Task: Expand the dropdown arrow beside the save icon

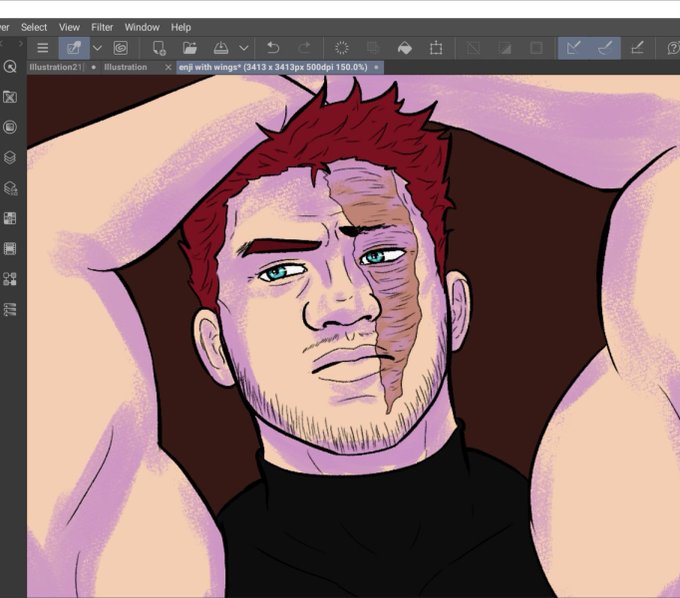Action: pyautogui.click(x=244, y=48)
